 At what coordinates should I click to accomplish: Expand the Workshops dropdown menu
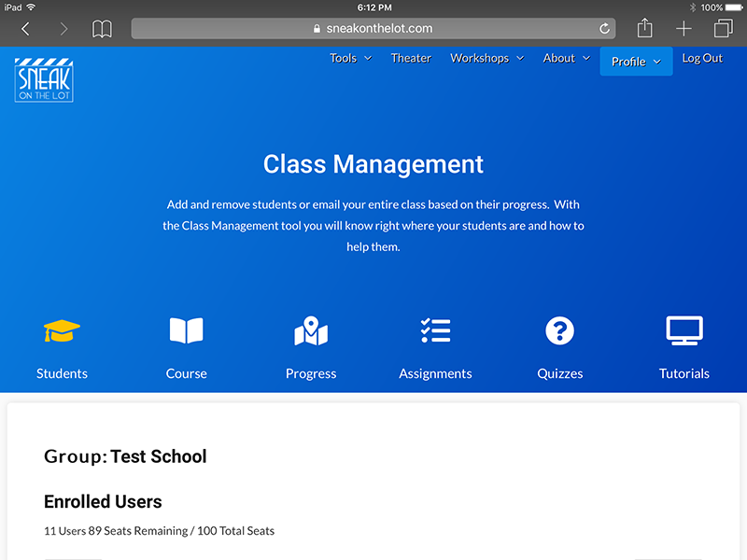pos(486,58)
